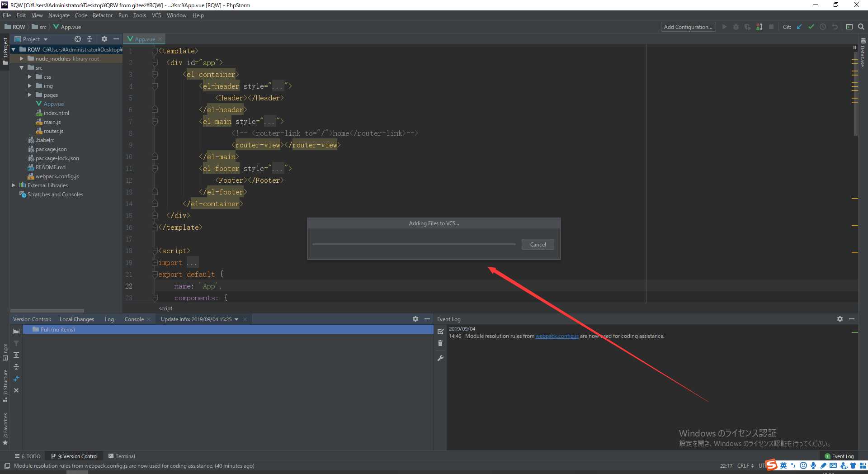Image resolution: width=868 pixels, height=474 pixels.
Task: Click Expand All icon in Version Control
Action: click(16, 355)
